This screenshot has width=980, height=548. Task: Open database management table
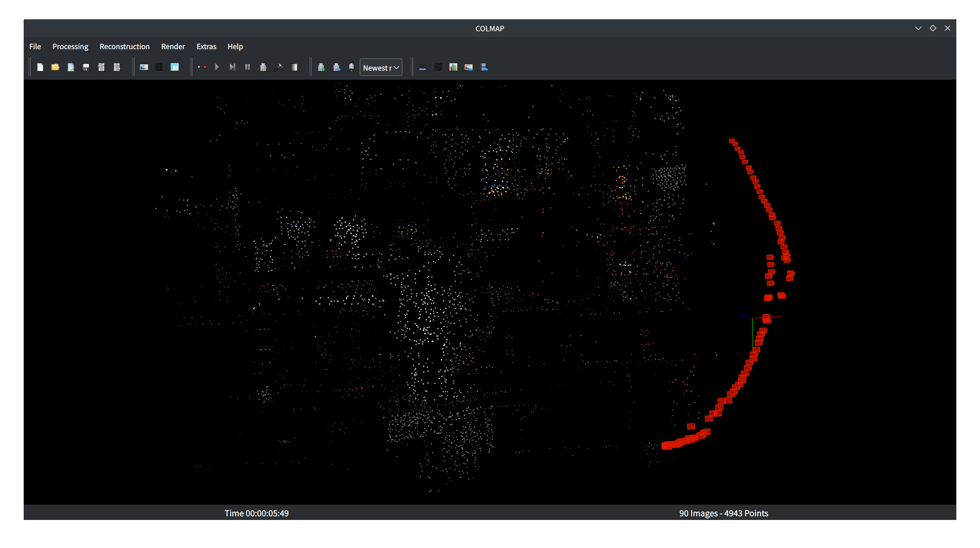pyautogui.click(x=175, y=67)
